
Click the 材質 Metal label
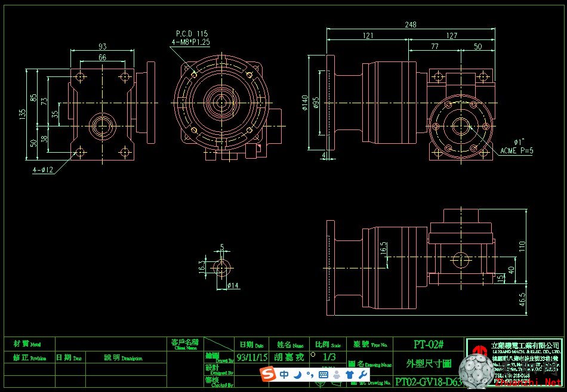coord(27,344)
